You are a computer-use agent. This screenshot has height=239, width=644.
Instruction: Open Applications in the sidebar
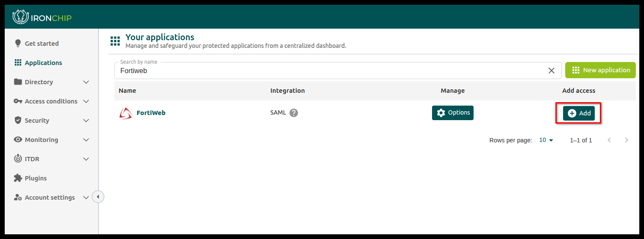point(43,63)
